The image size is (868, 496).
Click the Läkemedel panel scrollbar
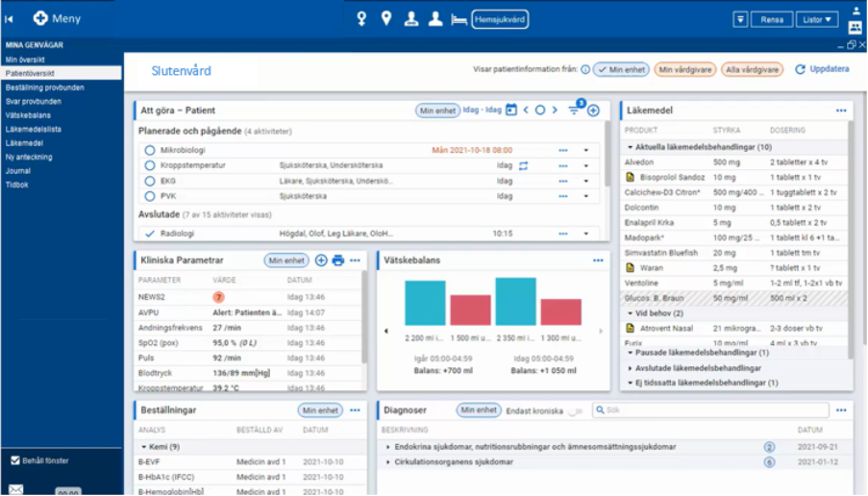[851, 238]
